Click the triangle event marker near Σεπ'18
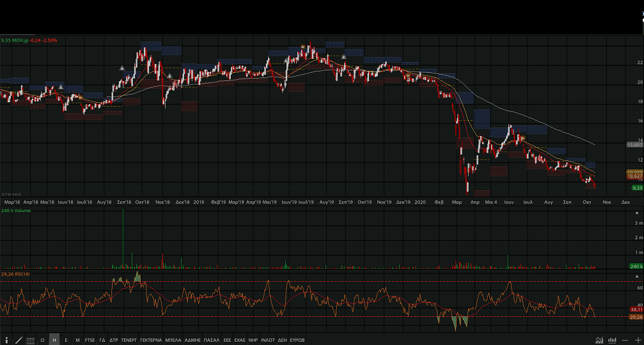 pyautogui.click(x=122, y=68)
